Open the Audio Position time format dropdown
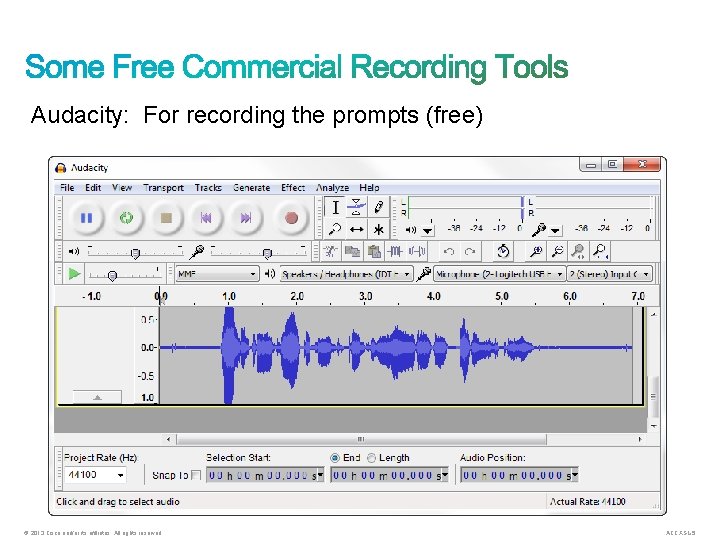720x540 pixels. coord(574,475)
